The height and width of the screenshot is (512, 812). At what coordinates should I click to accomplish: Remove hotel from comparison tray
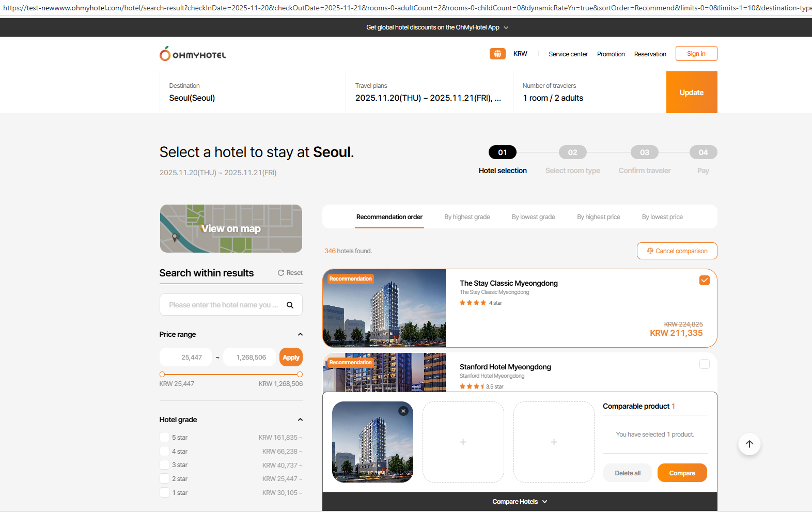403,411
